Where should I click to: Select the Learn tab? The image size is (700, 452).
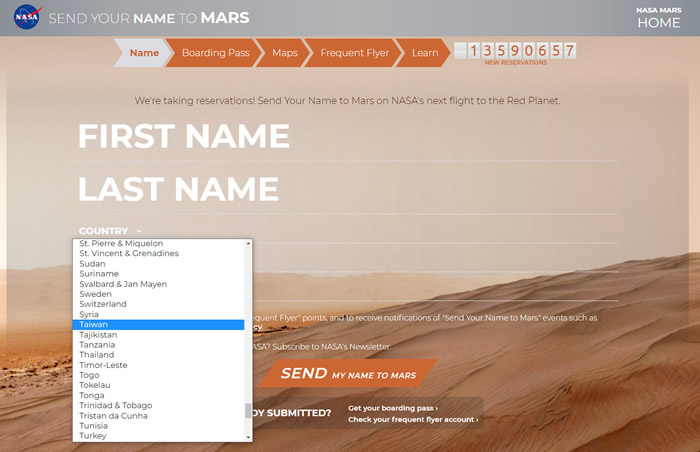tap(425, 53)
